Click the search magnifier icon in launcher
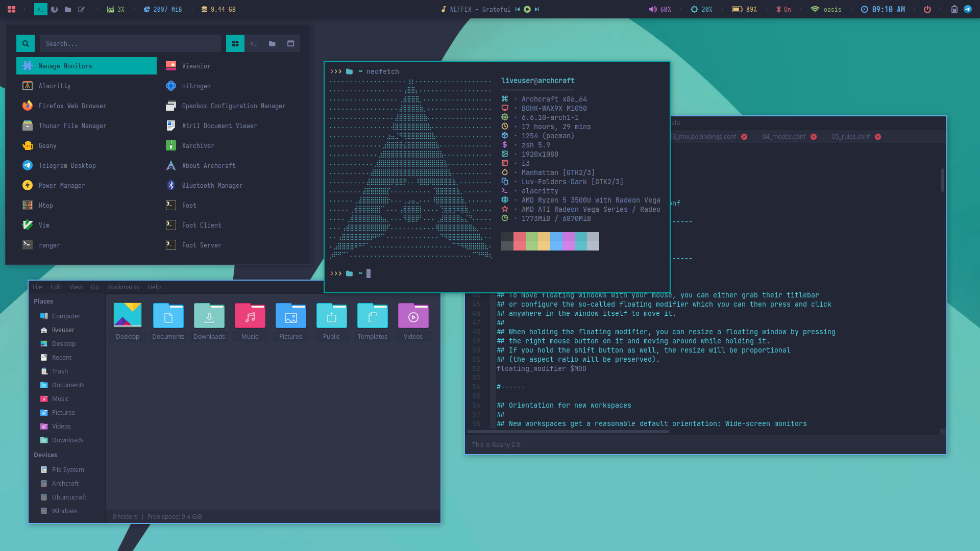 coord(26,43)
